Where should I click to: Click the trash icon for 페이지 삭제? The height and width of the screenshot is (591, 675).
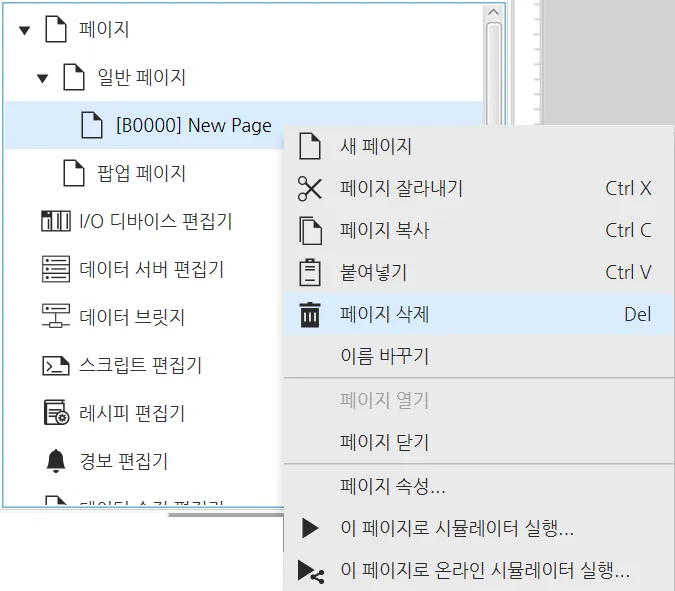(311, 315)
